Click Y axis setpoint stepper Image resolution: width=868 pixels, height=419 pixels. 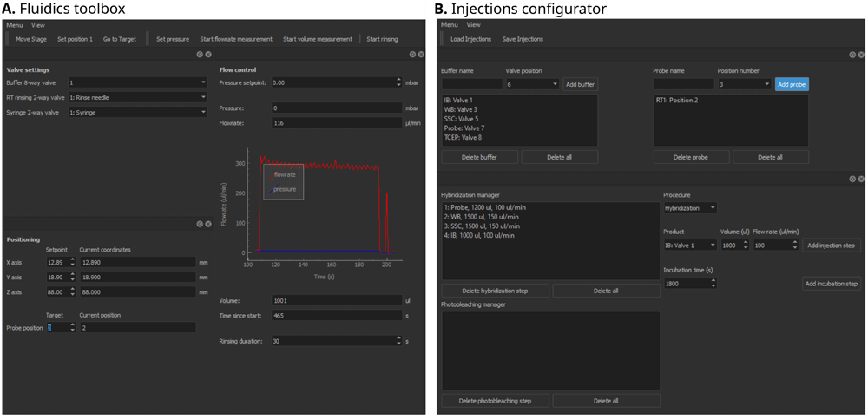(72, 277)
